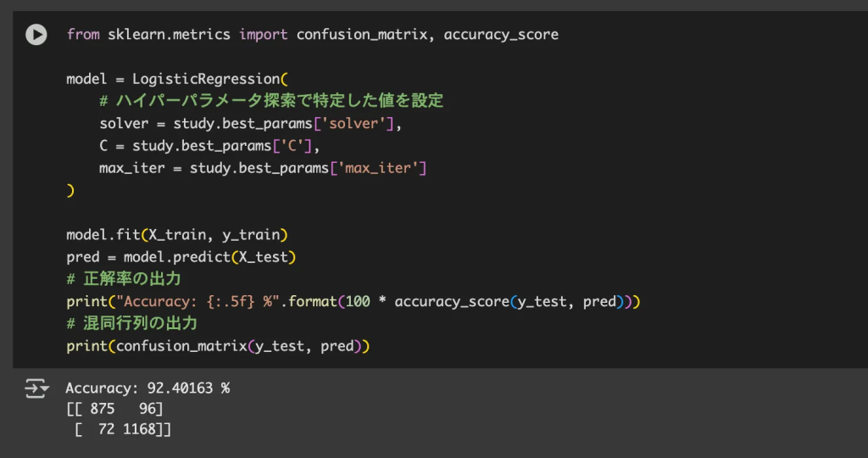Click the line 'model.fit(X_train, y_train)'
868x458 pixels.
pyautogui.click(x=177, y=235)
